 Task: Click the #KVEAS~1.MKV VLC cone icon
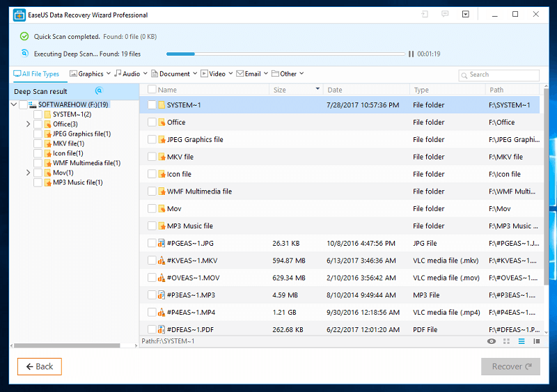162,260
